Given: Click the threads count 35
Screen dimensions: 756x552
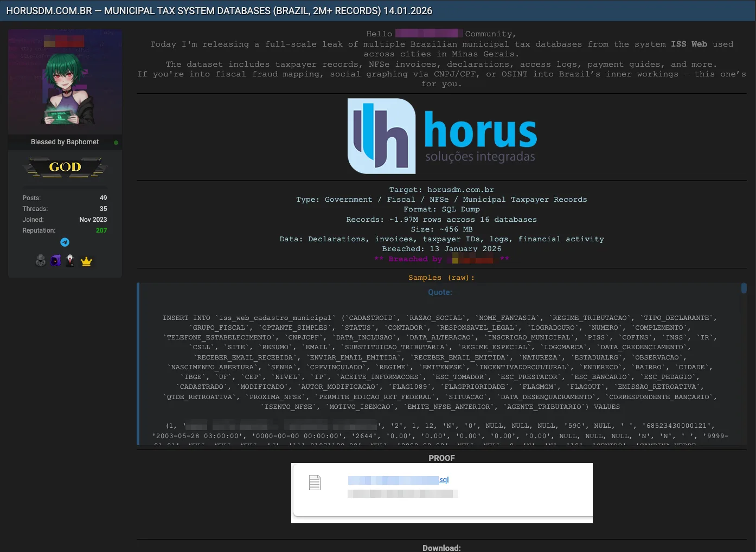Looking at the screenshot, I should 103,209.
